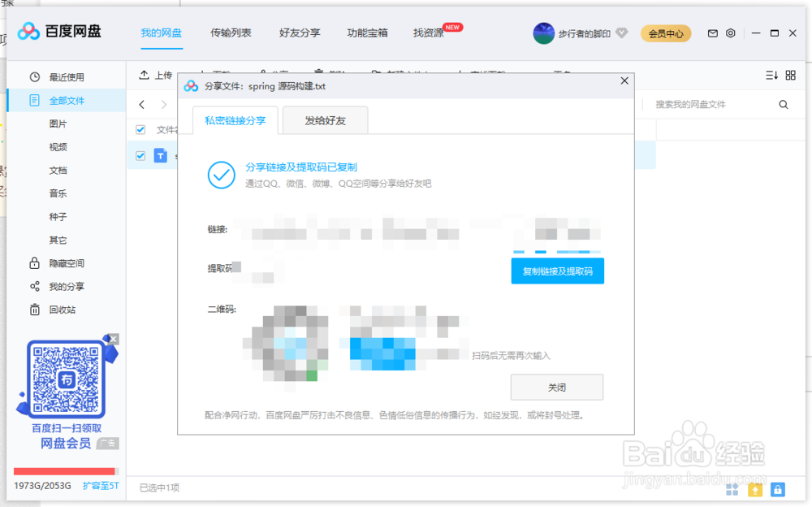Click the 复制链接及提取码 button
The height and width of the screenshot is (507, 812).
tap(557, 271)
